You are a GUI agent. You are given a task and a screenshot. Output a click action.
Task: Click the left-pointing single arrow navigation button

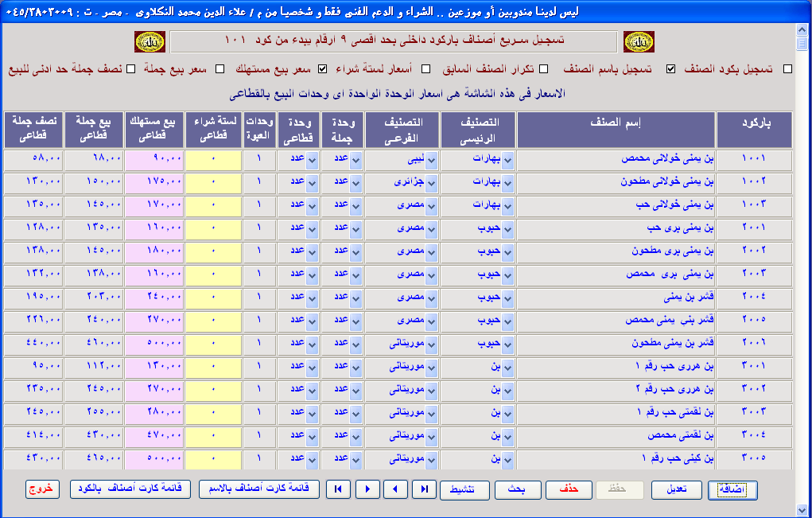[x=395, y=489]
